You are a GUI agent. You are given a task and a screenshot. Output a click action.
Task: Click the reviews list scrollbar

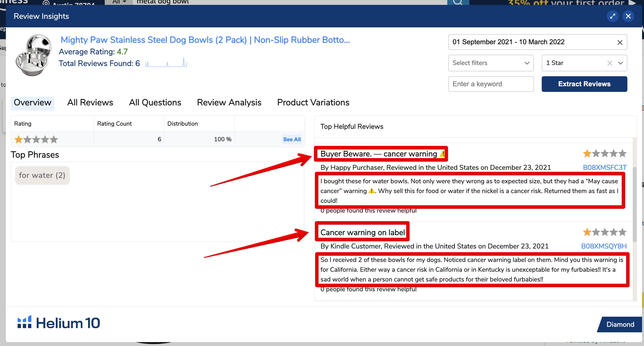(634, 205)
